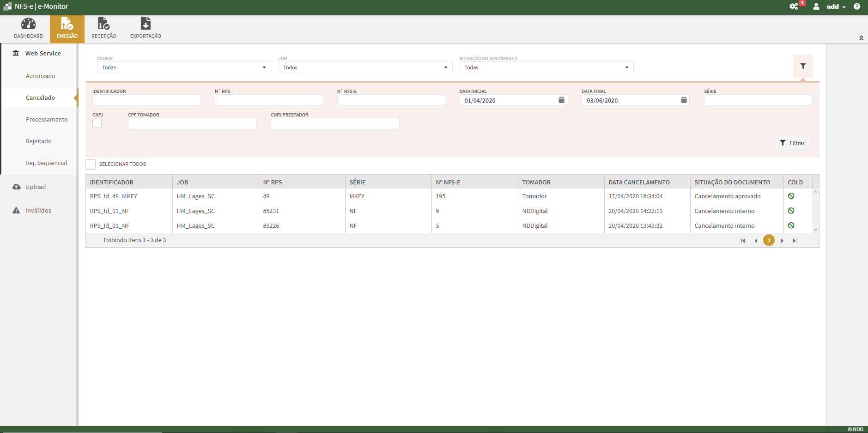Click the COLD status icon for NFS-e 195

(x=792, y=195)
